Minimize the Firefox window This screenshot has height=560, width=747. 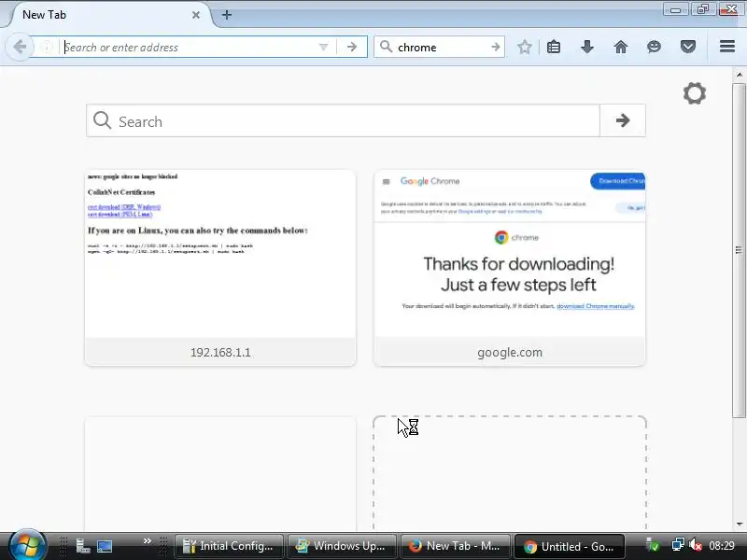675,9
